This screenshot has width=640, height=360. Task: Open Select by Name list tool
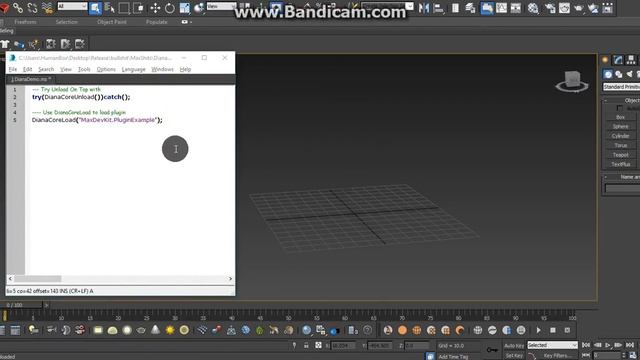(x=109, y=7)
